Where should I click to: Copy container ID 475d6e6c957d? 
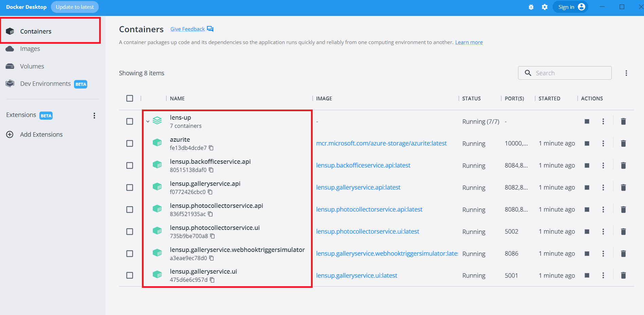pos(212,280)
